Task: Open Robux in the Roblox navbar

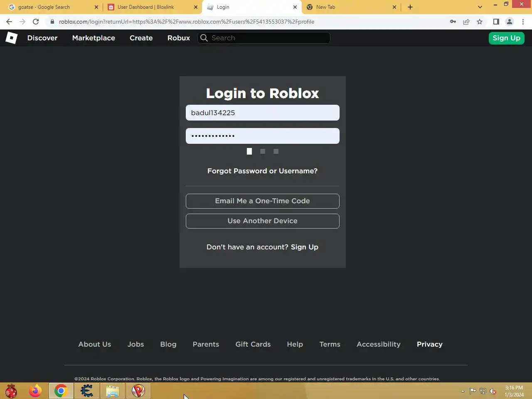Action: pyautogui.click(x=179, y=38)
